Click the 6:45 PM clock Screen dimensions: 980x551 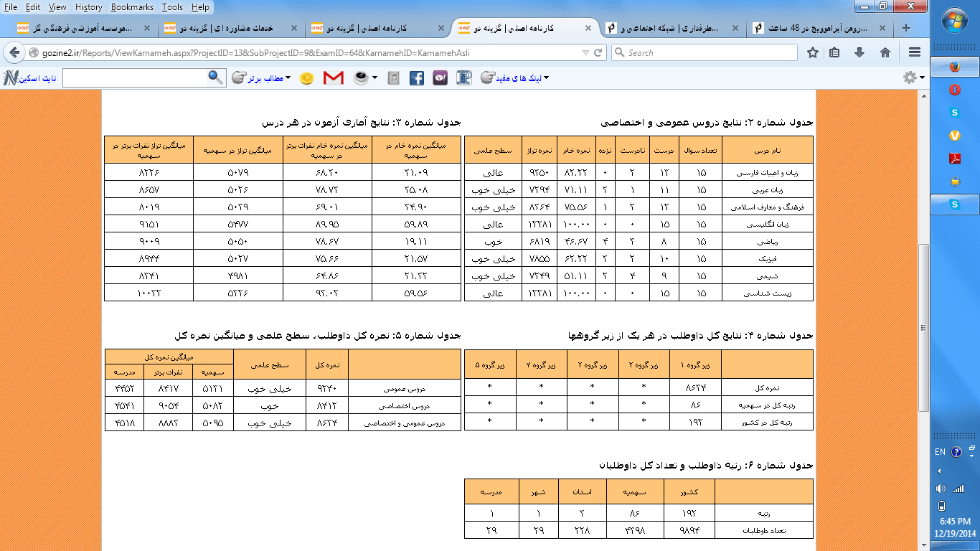[954, 522]
